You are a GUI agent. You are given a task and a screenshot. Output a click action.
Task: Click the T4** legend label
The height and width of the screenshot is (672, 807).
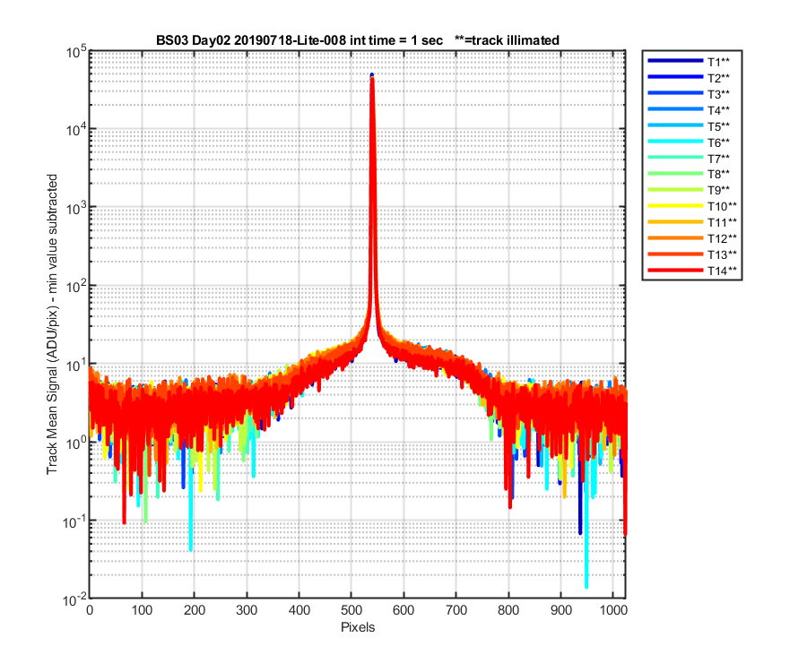click(718, 110)
